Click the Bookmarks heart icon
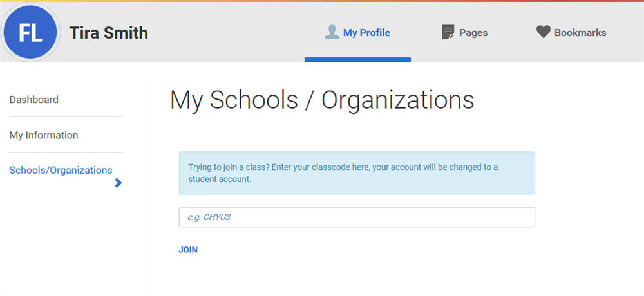 tap(543, 32)
